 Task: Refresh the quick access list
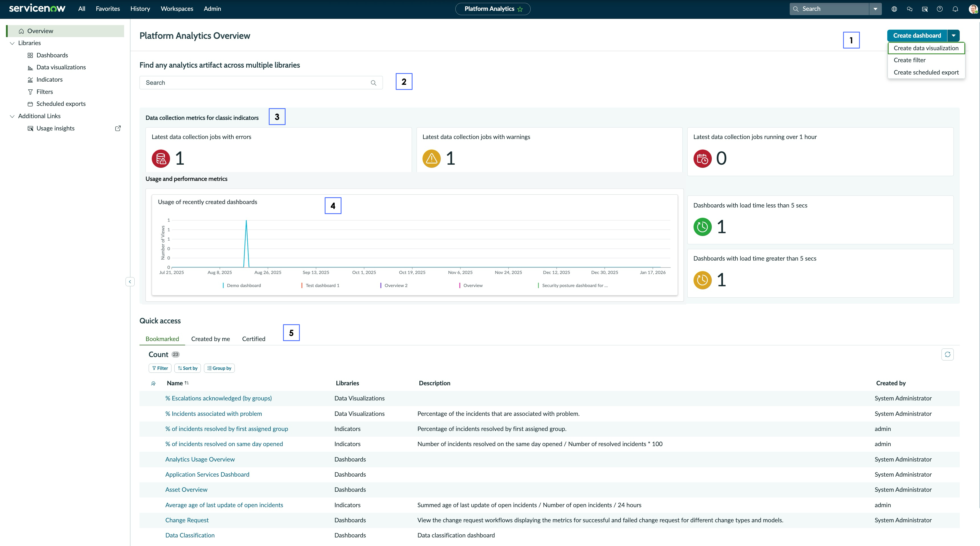tap(947, 354)
